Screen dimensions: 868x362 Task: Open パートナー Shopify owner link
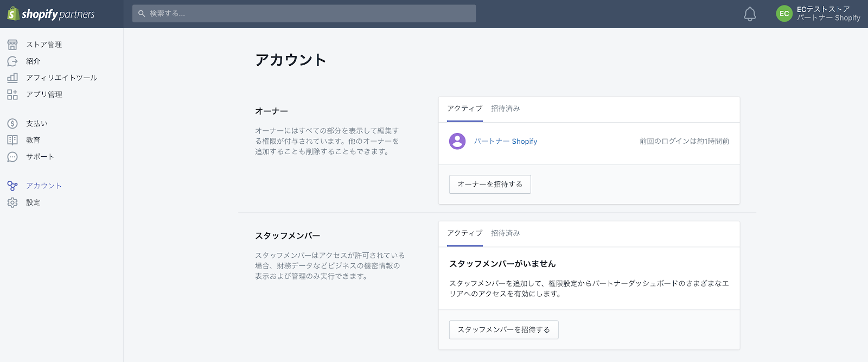pyautogui.click(x=506, y=142)
